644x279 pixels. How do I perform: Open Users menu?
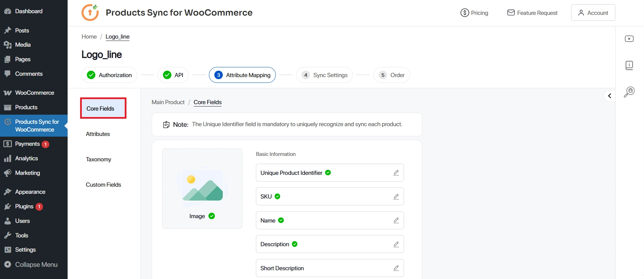pos(34,221)
